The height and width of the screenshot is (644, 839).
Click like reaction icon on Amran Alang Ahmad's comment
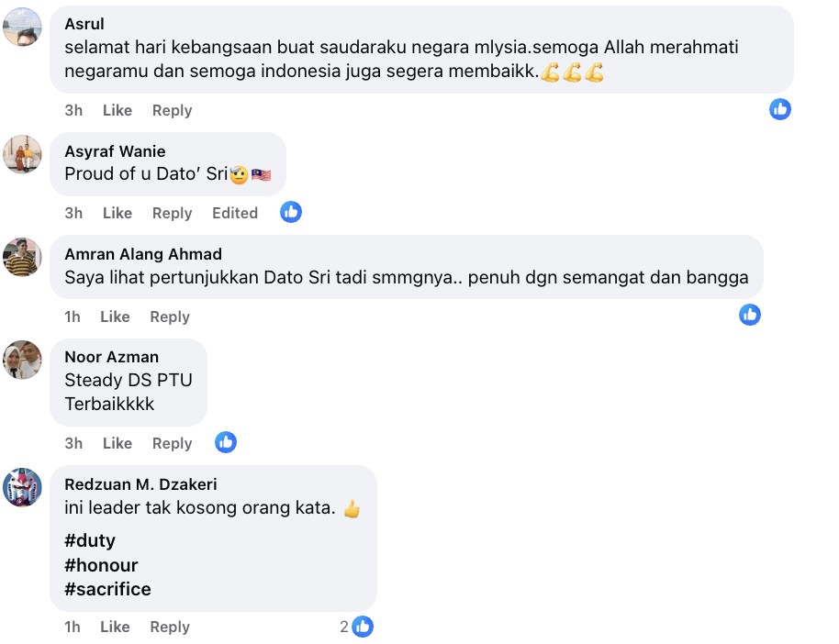[x=750, y=315]
